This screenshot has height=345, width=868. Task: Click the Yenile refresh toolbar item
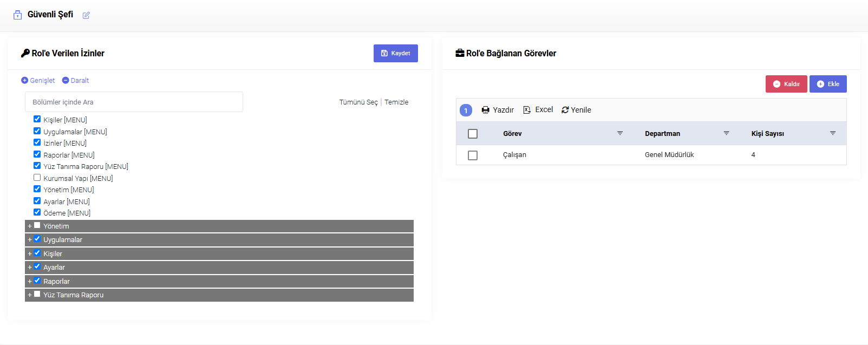coord(576,110)
